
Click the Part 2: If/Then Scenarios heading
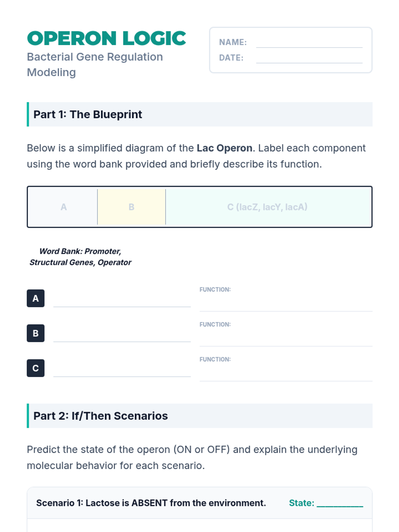click(100, 416)
